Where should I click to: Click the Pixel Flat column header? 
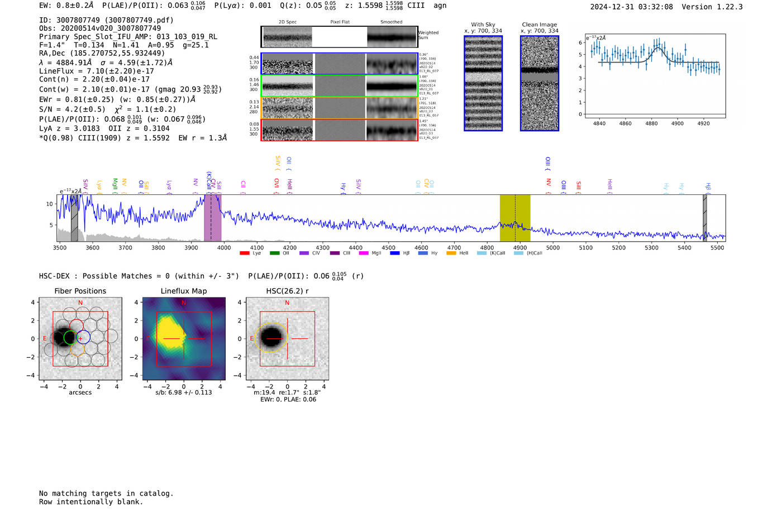point(340,22)
